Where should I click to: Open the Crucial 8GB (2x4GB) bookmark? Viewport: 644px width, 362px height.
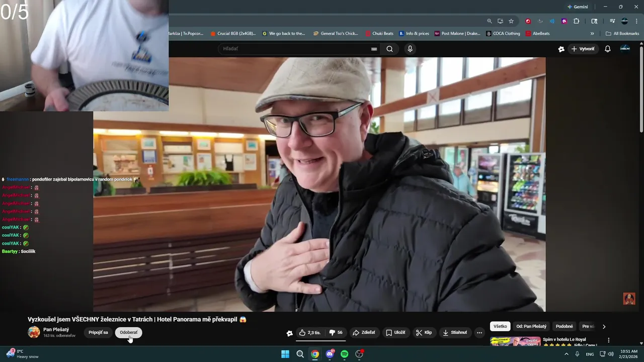(x=233, y=34)
